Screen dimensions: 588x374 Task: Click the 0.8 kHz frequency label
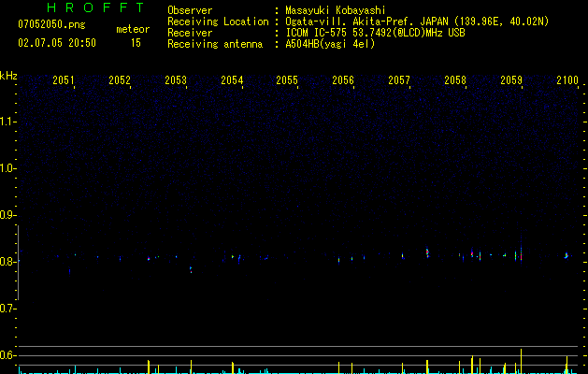pyautogui.click(x=7, y=262)
